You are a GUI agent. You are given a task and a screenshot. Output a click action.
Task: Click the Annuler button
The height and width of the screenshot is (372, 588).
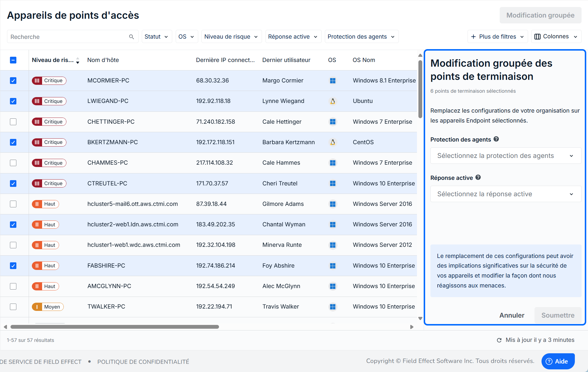click(x=512, y=315)
